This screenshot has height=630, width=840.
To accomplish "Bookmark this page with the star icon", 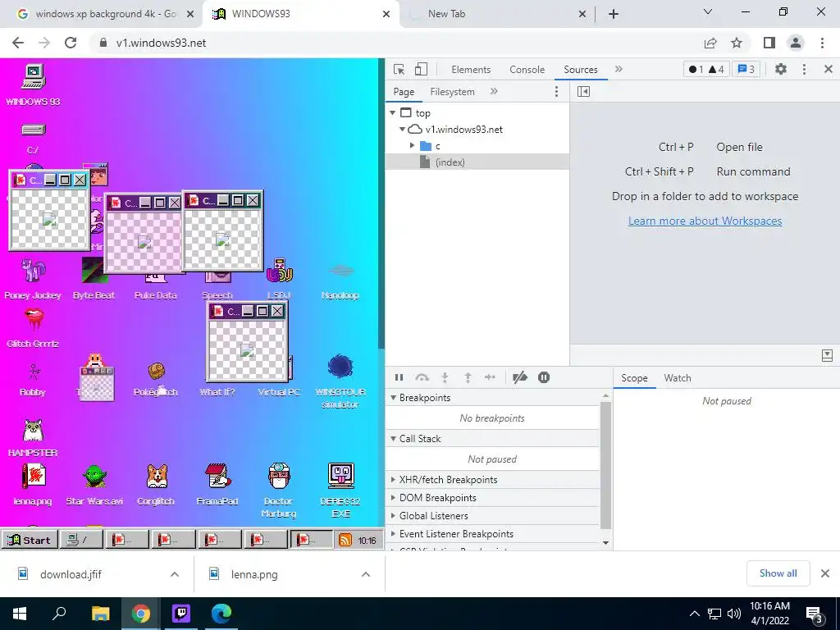I will (737, 43).
